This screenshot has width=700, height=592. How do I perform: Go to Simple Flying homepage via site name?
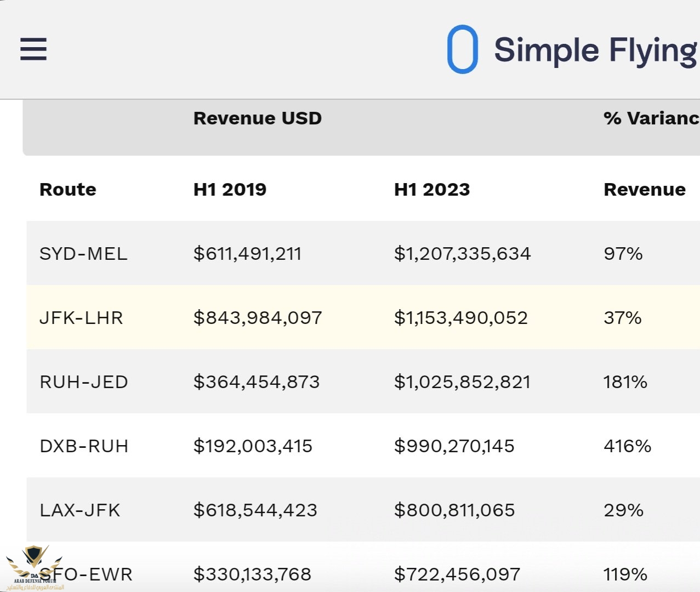(x=596, y=50)
